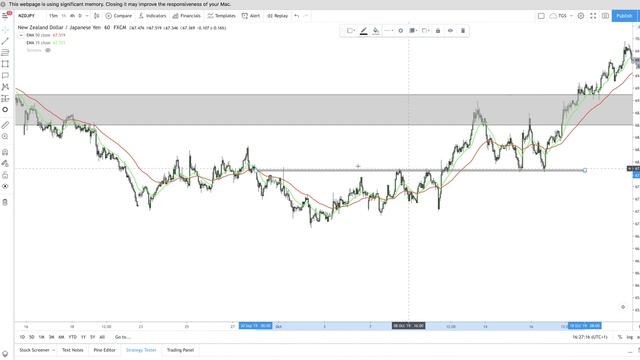
Task: Hide all drawings using left toolbar eye
Action: click(x=5, y=187)
